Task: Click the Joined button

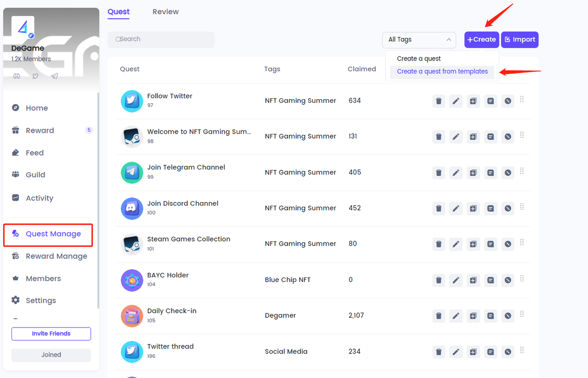Action: coord(51,355)
